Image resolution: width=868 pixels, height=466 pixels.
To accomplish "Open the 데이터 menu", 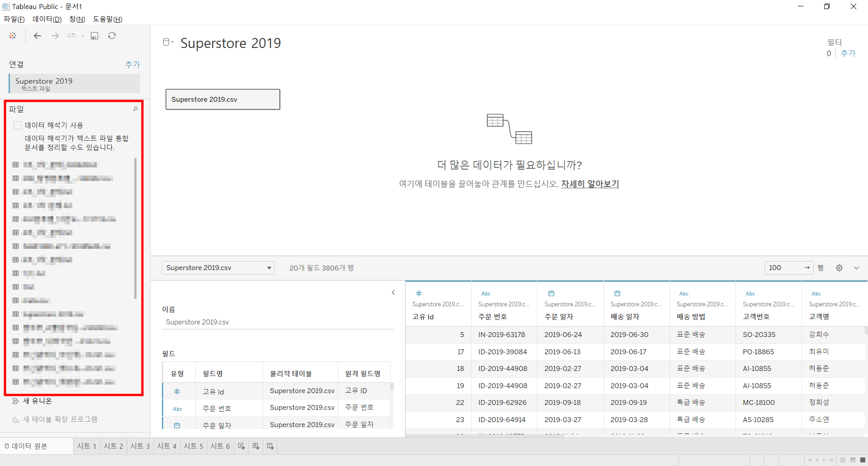I will click(47, 19).
